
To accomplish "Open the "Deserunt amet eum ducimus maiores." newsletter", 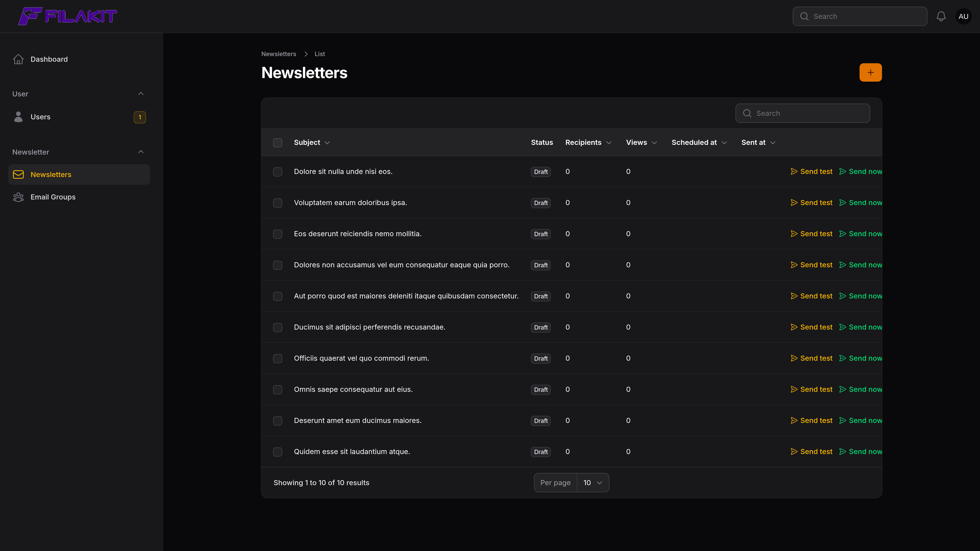I will point(358,421).
